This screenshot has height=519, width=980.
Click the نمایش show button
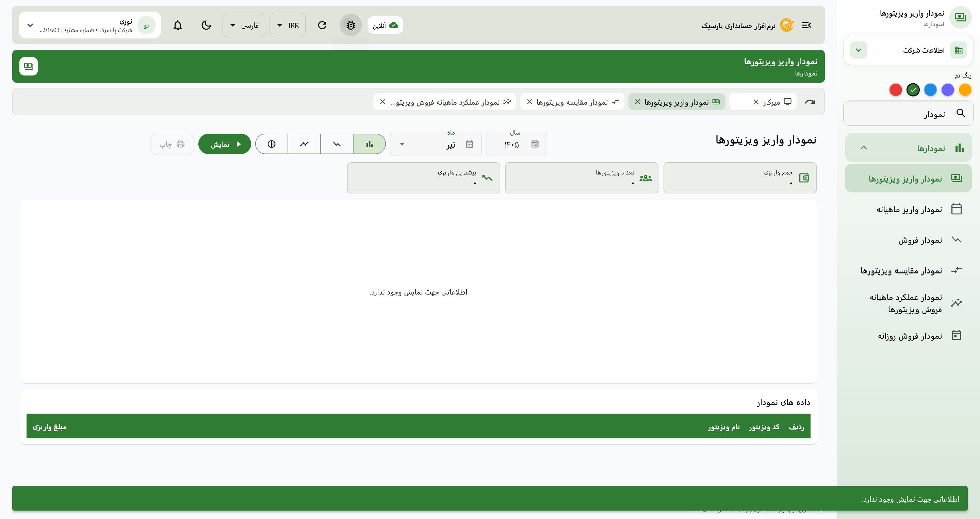point(225,144)
